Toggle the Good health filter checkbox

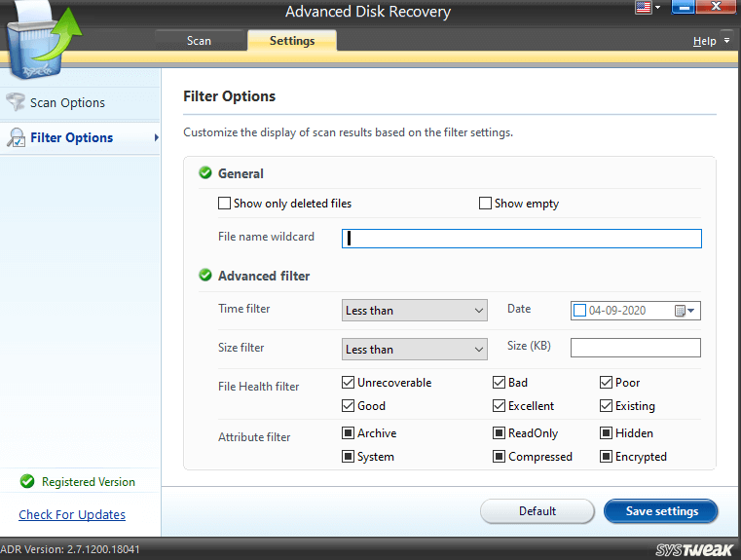(x=348, y=405)
